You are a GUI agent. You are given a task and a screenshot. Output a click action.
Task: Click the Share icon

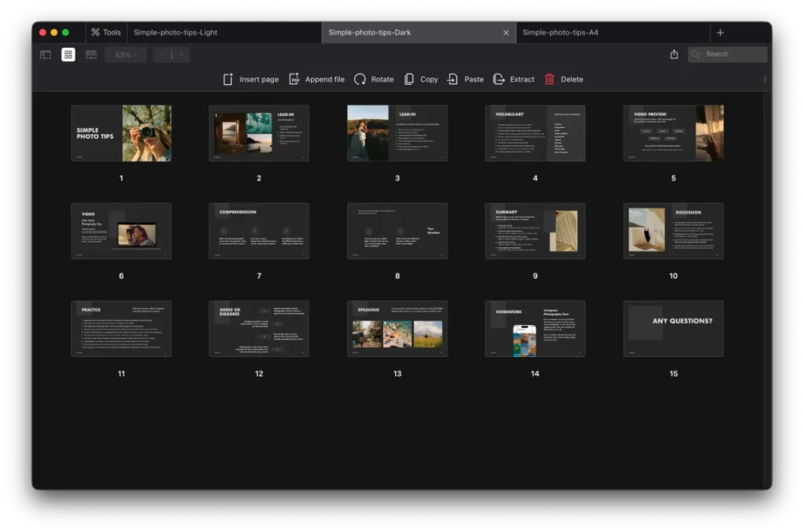[674, 54]
